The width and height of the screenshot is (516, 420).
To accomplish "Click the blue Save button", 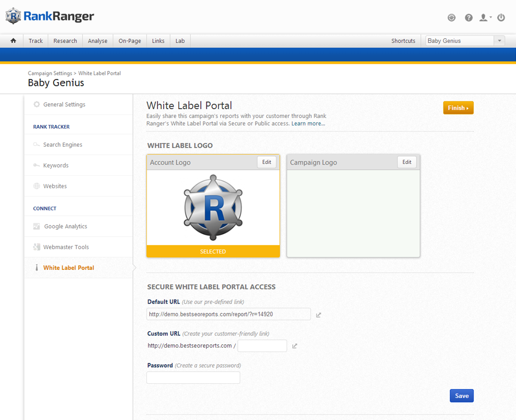I will coord(461,396).
